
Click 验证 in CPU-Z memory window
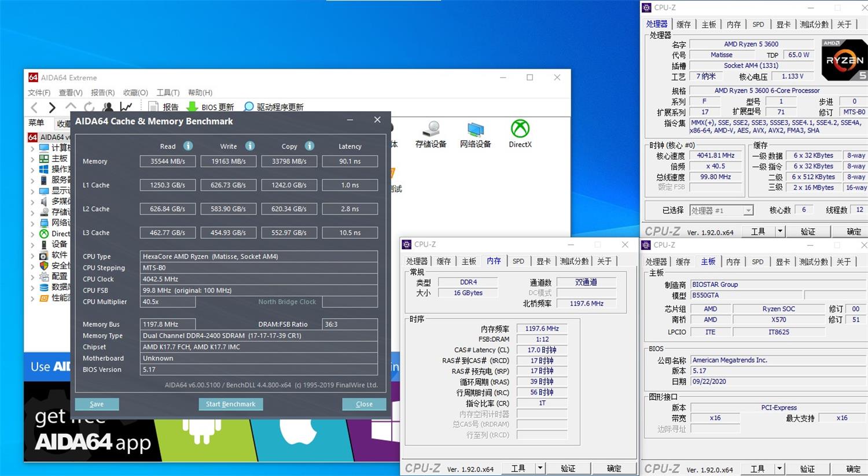568,468
